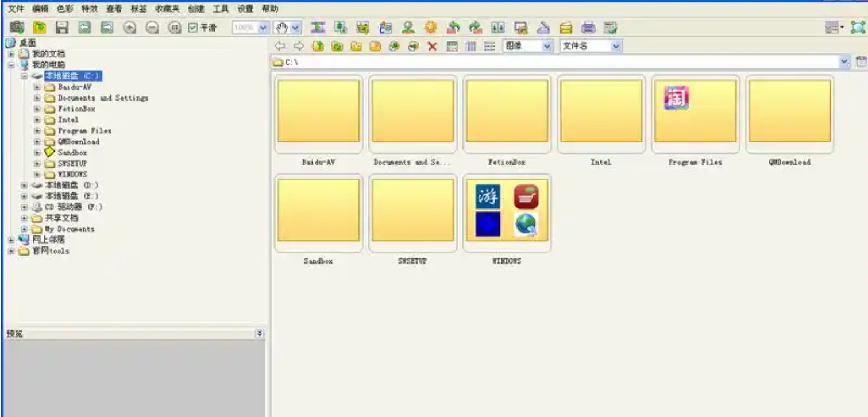Open the 图像 file type filter dropdown
The width and height of the screenshot is (868, 417).
coord(547,46)
